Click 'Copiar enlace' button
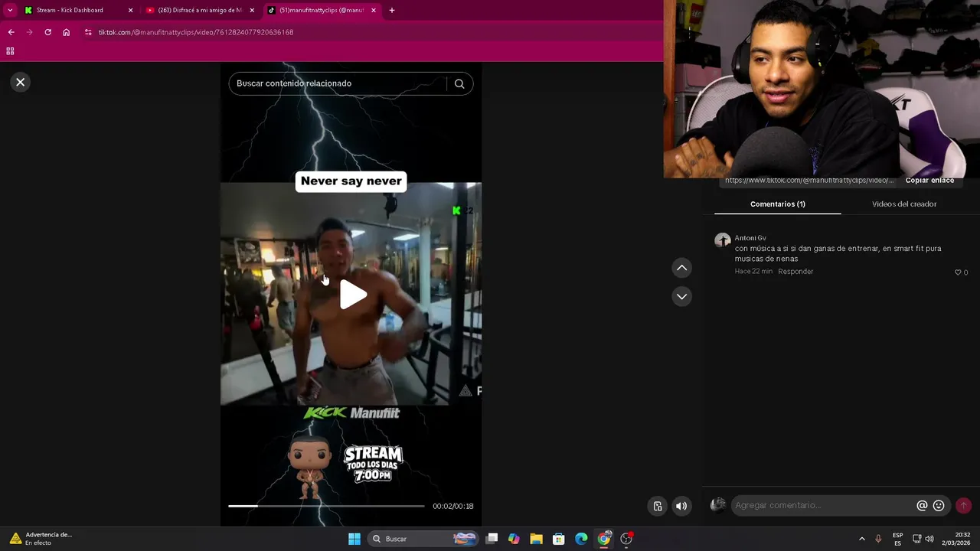 [x=929, y=181]
